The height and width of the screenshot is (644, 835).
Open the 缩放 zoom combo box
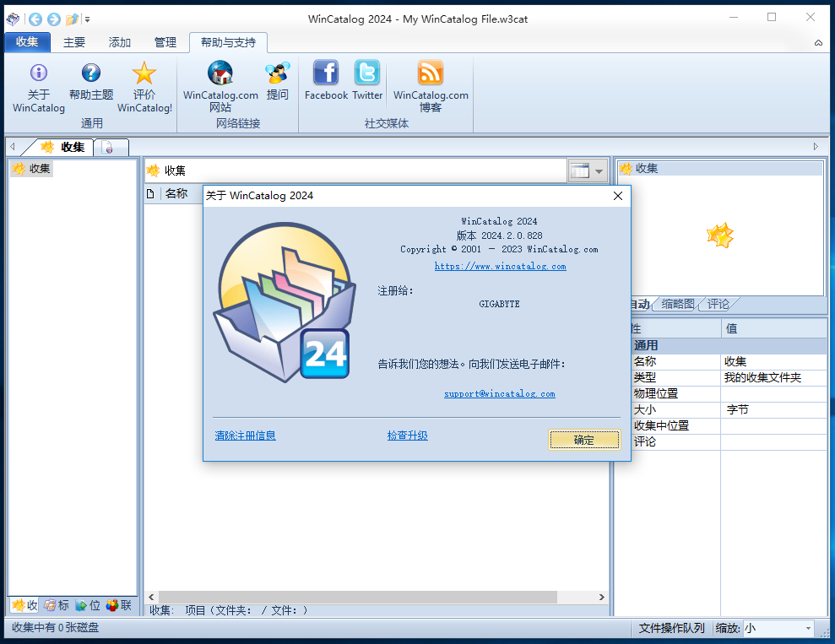[x=807, y=629]
